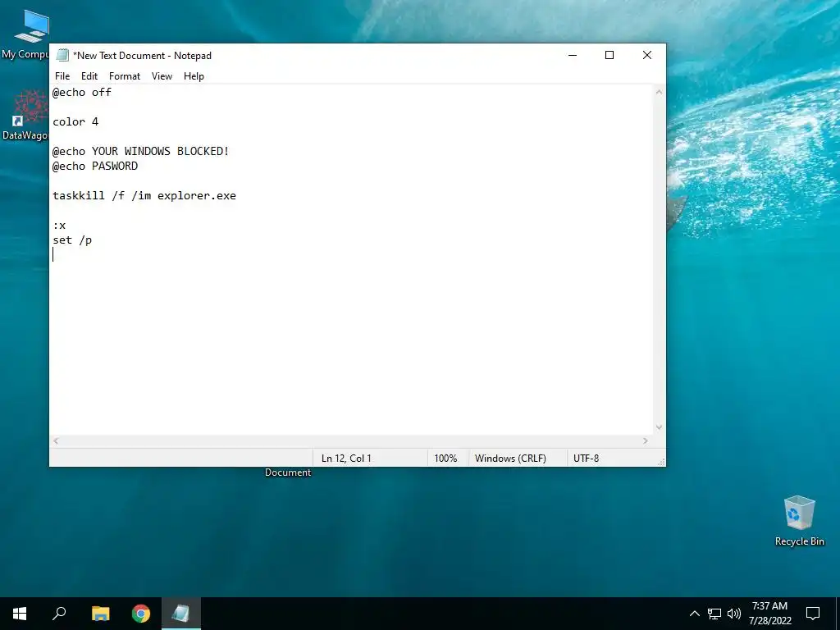Image resolution: width=840 pixels, height=630 pixels.
Task: Click the Notepad window title text
Action: coord(143,56)
